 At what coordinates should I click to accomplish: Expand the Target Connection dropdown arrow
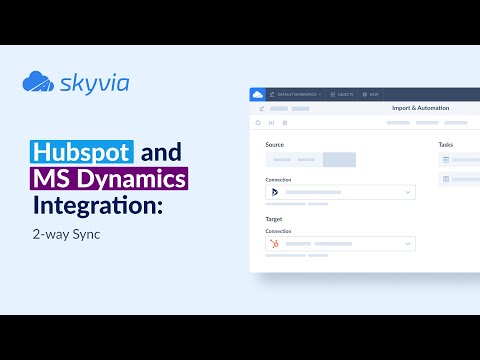(407, 244)
